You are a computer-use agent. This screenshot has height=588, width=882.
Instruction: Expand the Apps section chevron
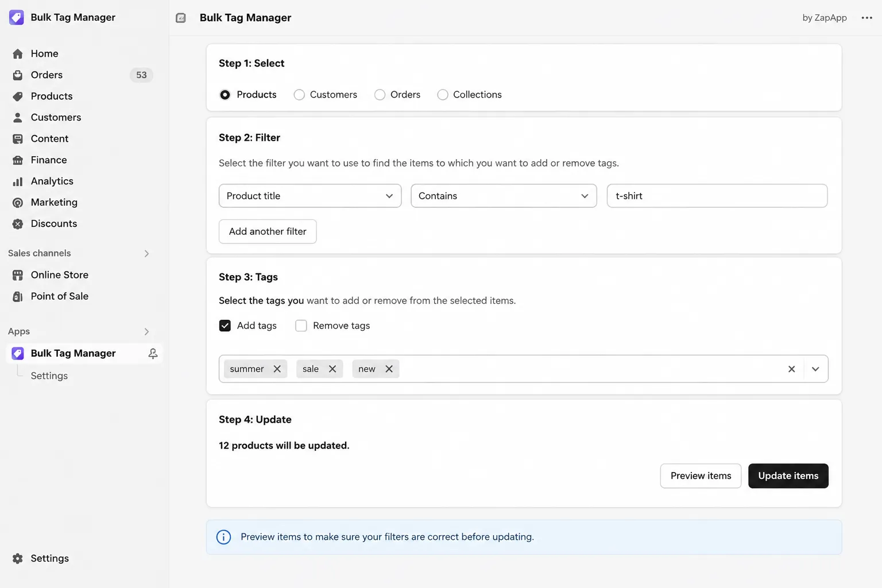(x=146, y=331)
